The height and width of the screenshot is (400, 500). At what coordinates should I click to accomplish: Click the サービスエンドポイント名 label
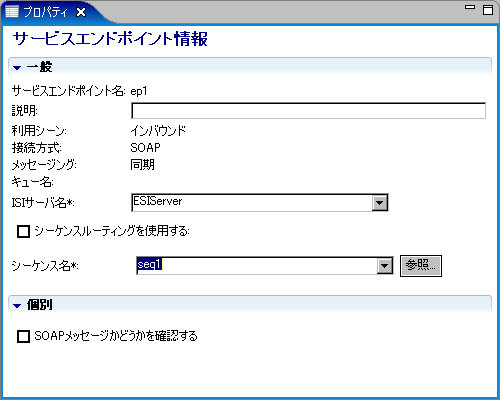pyautogui.click(x=69, y=91)
